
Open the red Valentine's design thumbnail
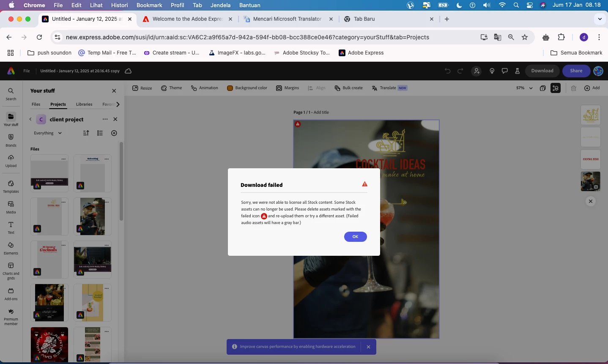pos(49,344)
